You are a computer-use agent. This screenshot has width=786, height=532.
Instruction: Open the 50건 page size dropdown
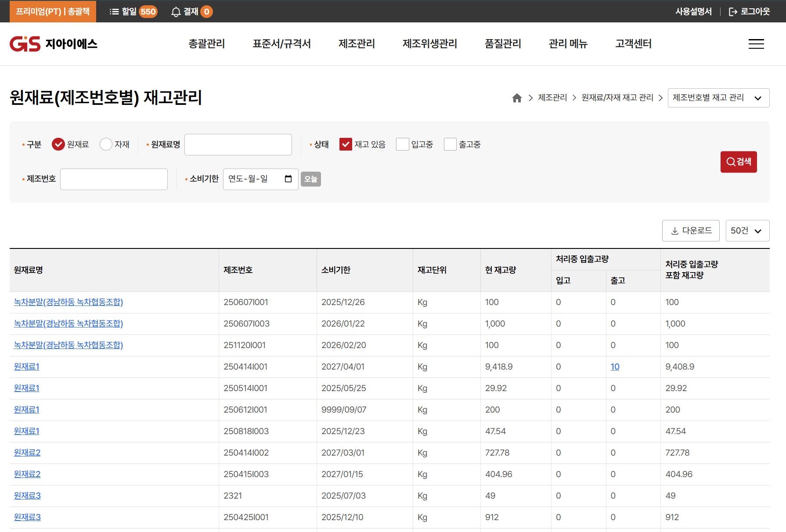[747, 231]
